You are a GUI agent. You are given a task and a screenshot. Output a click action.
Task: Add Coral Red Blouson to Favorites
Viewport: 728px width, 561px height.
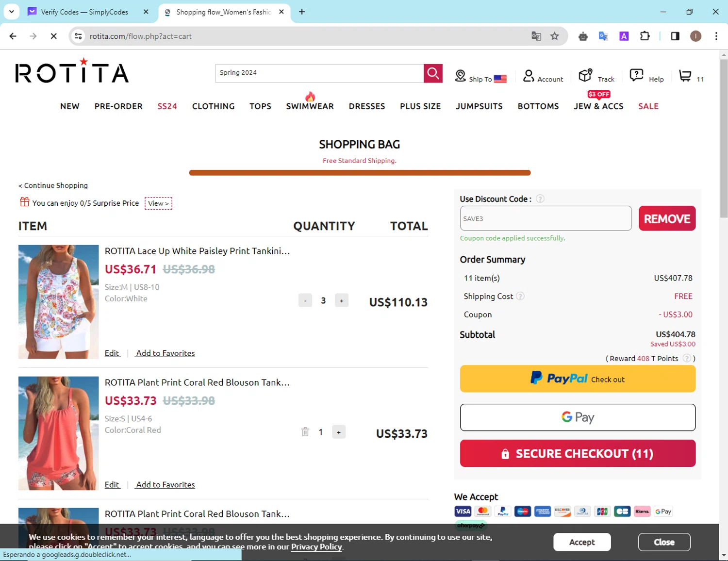tap(165, 485)
